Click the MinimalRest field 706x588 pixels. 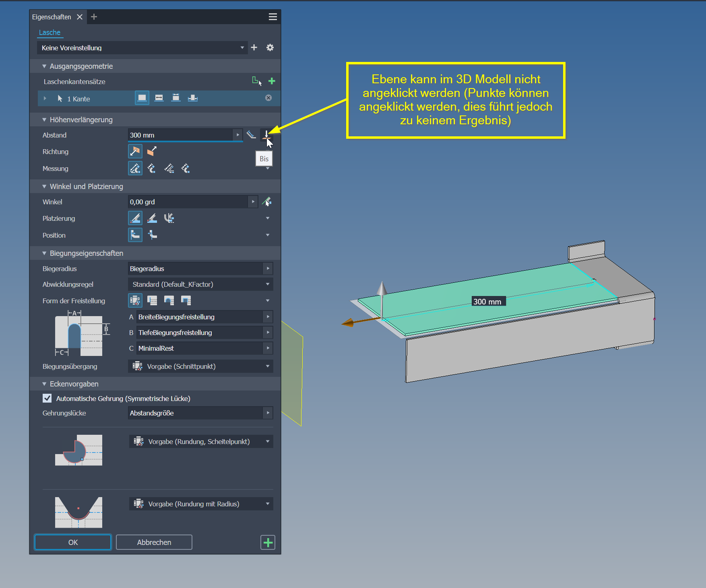(x=200, y=348)
